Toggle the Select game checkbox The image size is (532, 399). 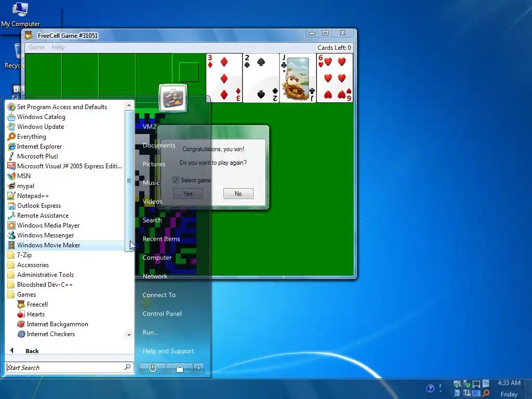pos(176,180)
